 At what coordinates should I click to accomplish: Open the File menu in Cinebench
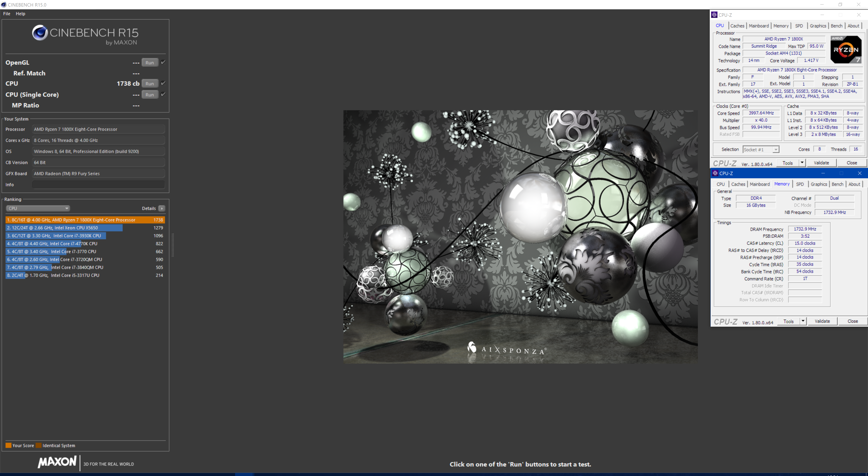pos(6,14)
